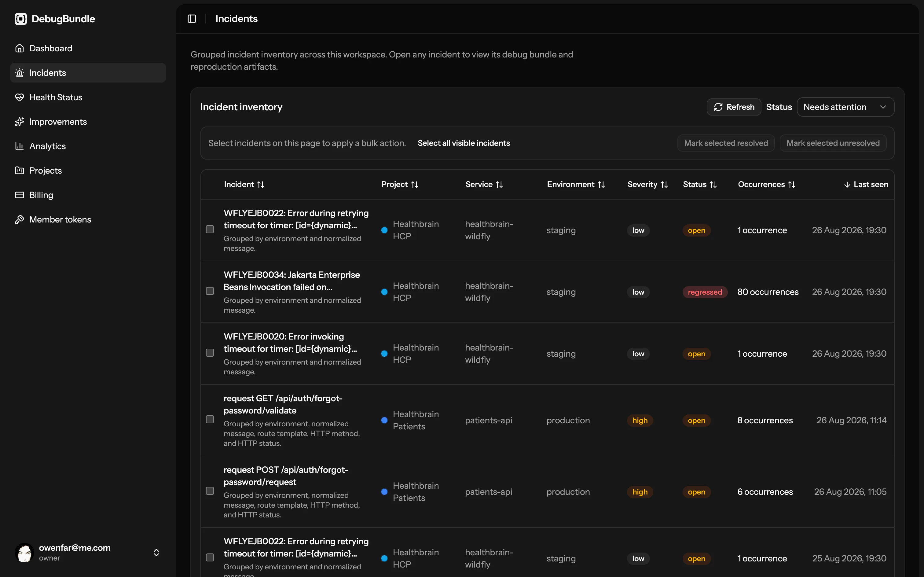Click the regressed status badge
The image size is (924, 577).
coord(705,292)
